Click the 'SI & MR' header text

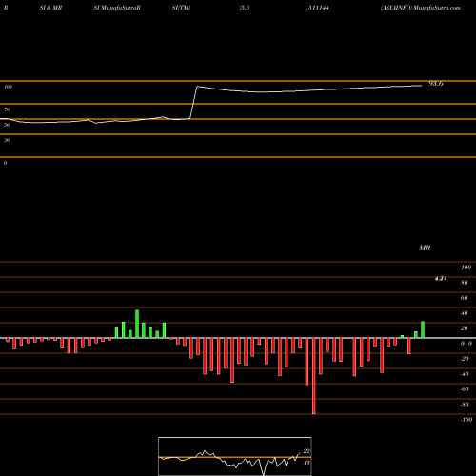click(x=50, y=8)
